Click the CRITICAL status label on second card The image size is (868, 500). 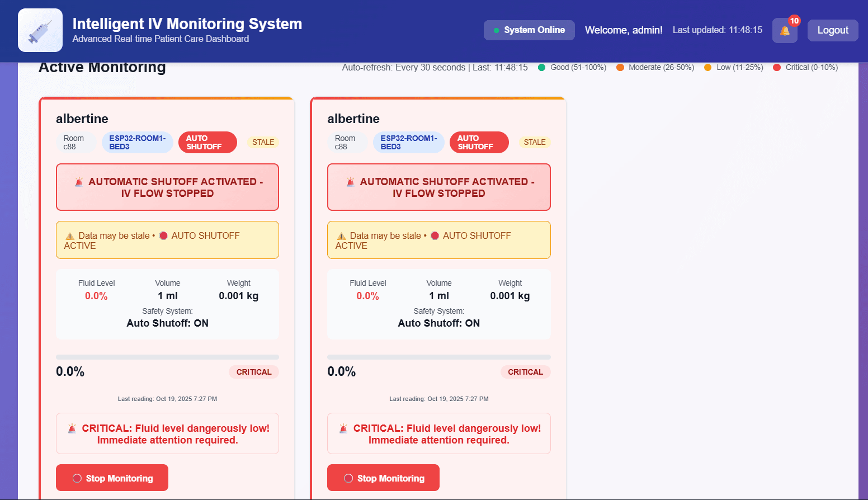(x=525, y=372)
